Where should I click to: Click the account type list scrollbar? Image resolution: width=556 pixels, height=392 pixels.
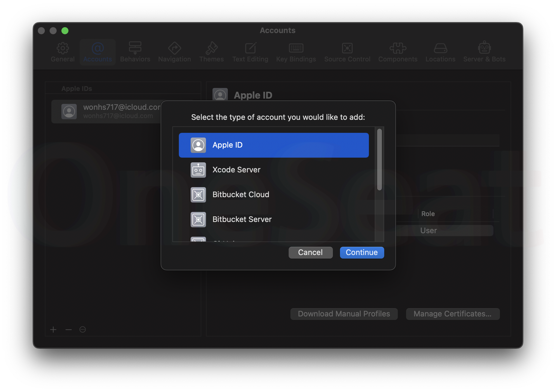(x=380, y=159)
